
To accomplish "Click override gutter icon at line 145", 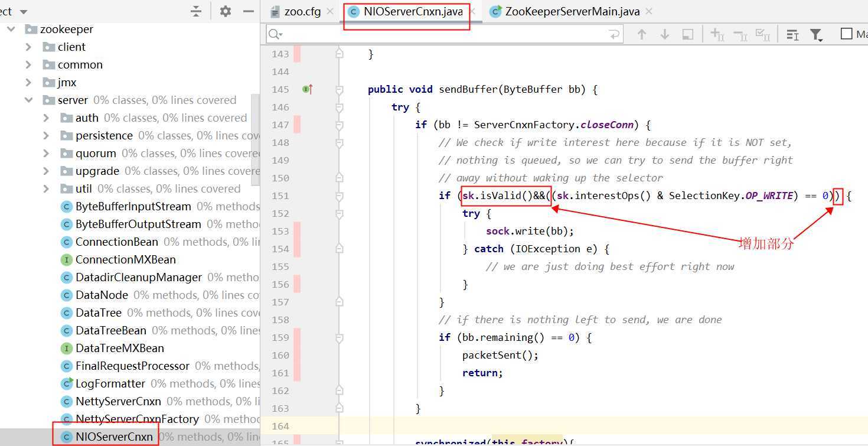I will tap(308, 89).
